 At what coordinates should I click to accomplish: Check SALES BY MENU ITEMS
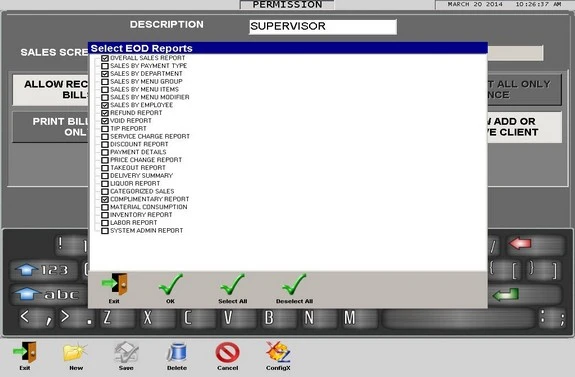[105, 89]
